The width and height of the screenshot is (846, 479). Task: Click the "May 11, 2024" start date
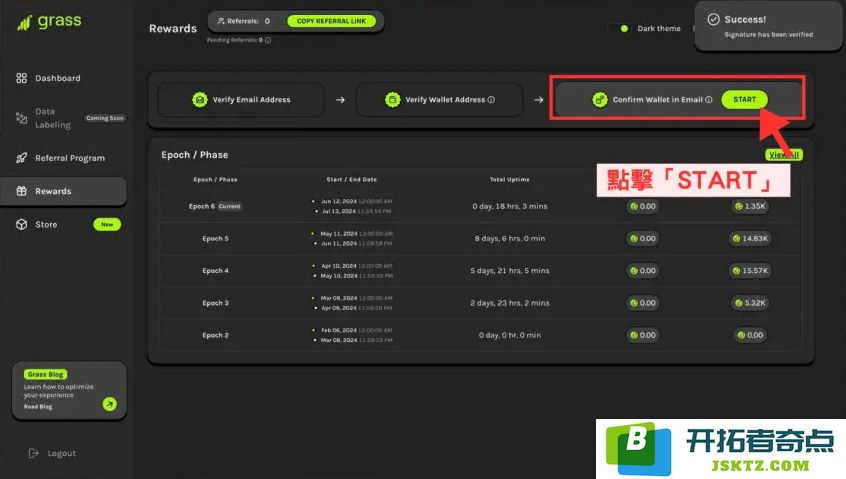339,234
